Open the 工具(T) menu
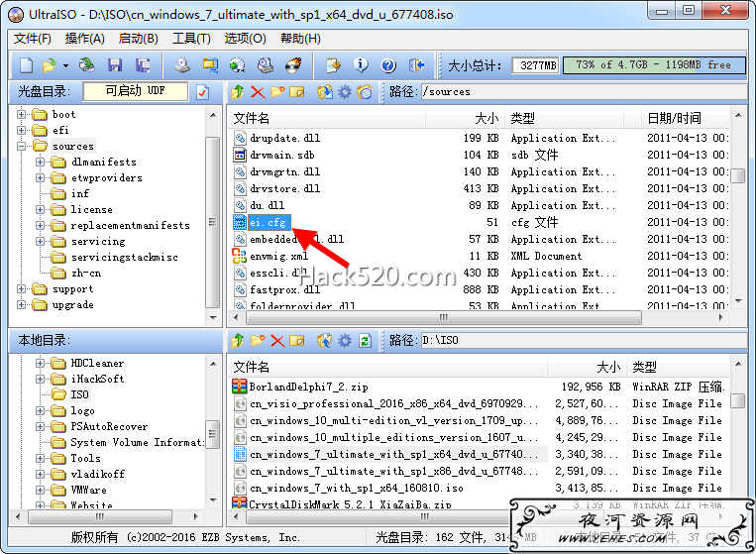 [x=191, y=39]
